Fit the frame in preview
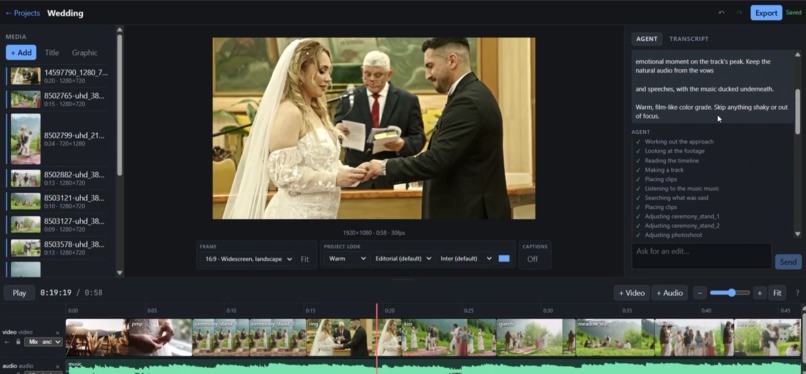 305,259
